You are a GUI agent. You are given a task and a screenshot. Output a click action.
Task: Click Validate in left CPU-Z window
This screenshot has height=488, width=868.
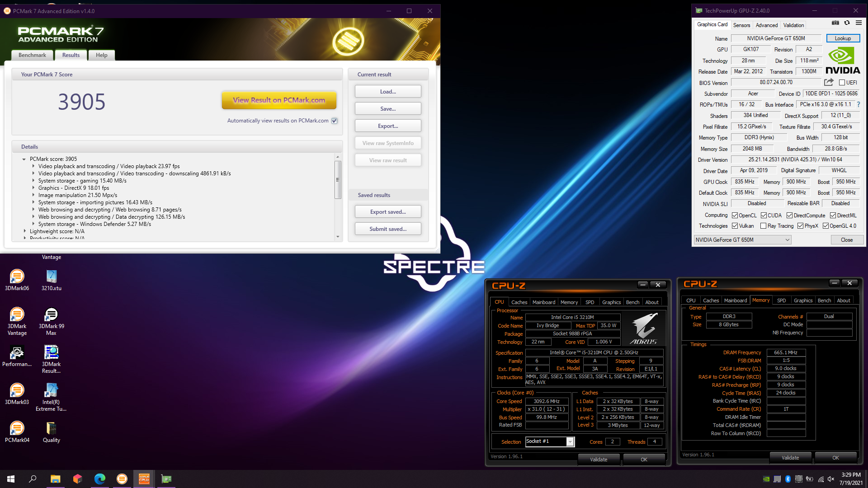pyautogui.click(x=599, y=460)
